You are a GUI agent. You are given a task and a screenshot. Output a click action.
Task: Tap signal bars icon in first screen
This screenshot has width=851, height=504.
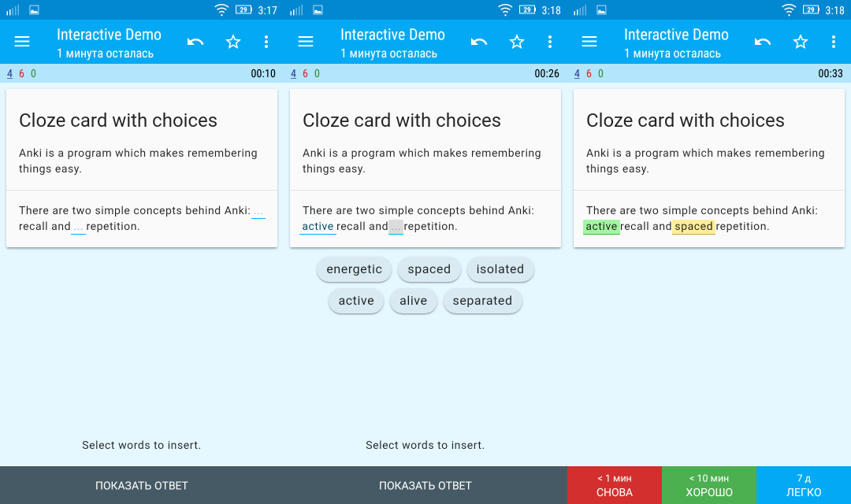(13, 9)
